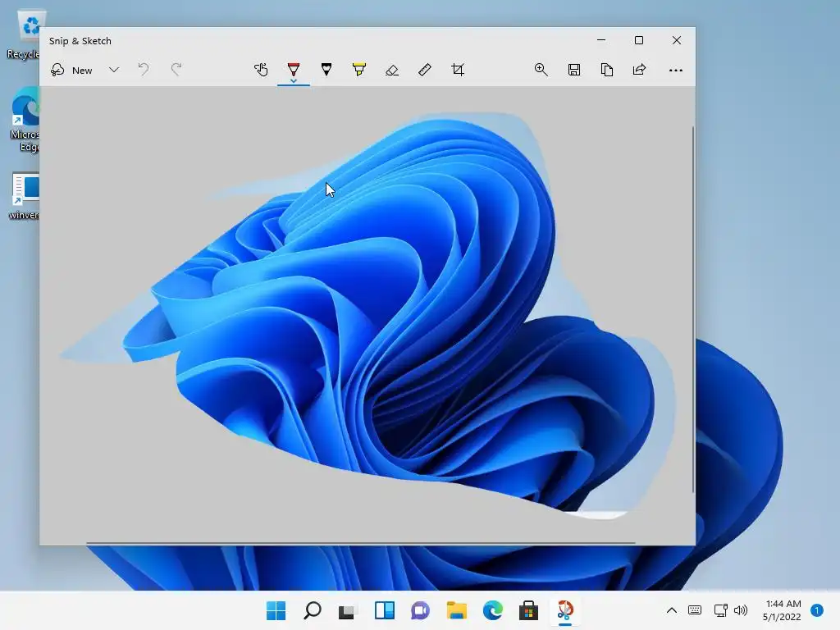Minimize the Snip & Sketch window
840x630 pixels.
[x=601, y=40]
